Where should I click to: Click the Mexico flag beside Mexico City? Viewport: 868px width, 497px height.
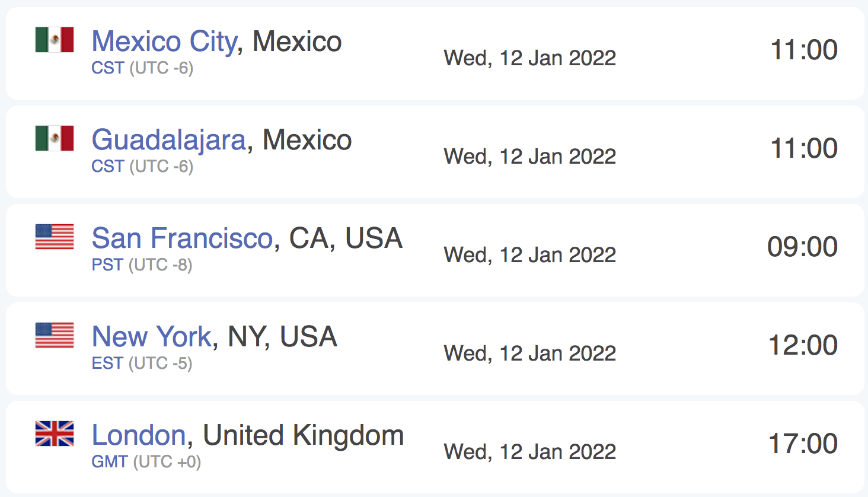55,40
